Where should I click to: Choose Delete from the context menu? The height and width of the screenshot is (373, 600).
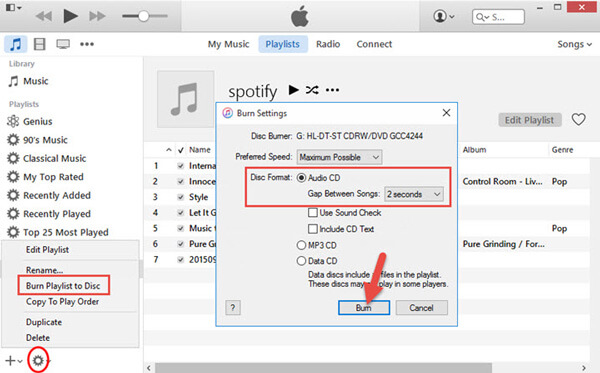[38, 338]
